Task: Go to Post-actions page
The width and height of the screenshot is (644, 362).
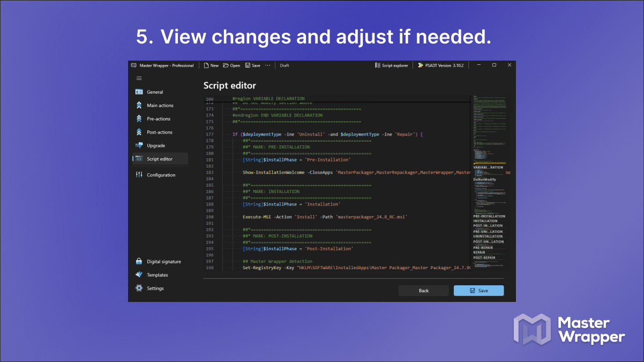Action: 160,132
